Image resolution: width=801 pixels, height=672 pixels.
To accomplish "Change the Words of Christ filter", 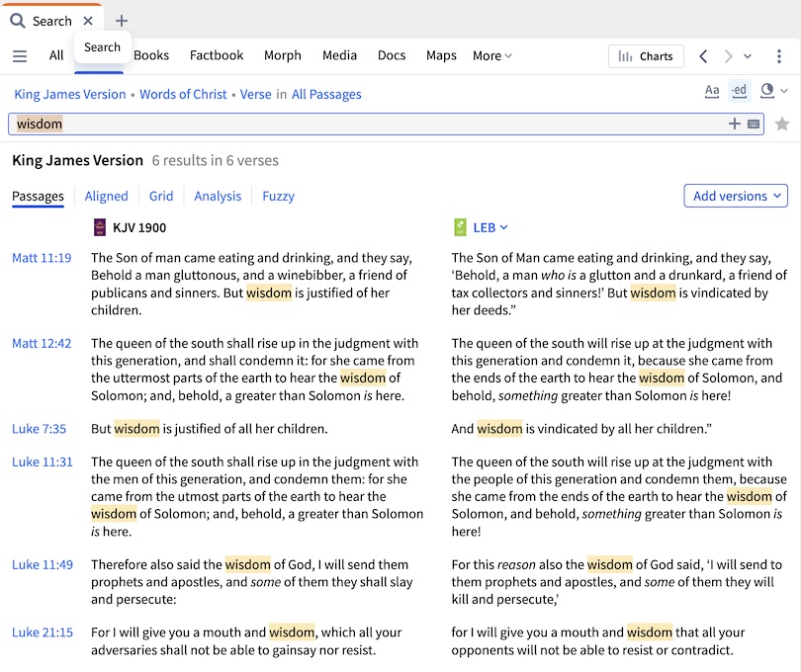I will 183,95.
